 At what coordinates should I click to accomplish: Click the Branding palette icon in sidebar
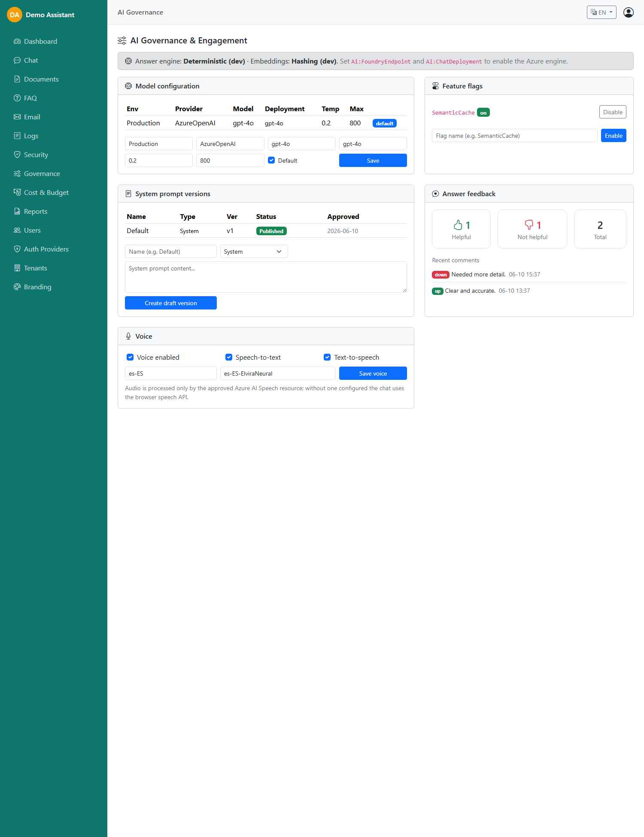coord(17,287)
